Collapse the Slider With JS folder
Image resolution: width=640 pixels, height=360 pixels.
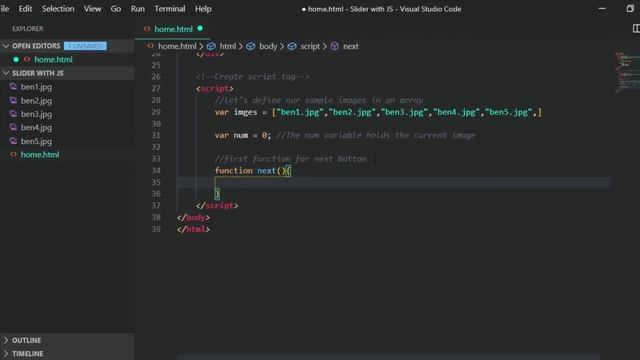point(6,73)
